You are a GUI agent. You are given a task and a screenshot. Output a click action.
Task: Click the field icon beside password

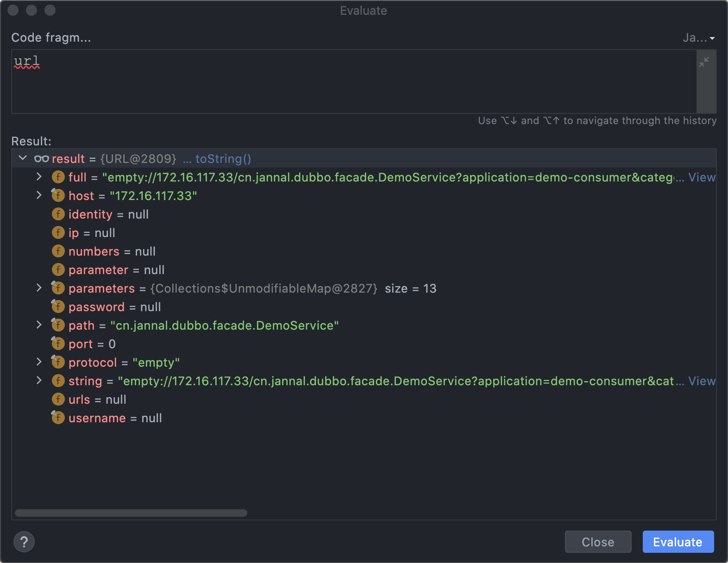click(x=58, y=307)
